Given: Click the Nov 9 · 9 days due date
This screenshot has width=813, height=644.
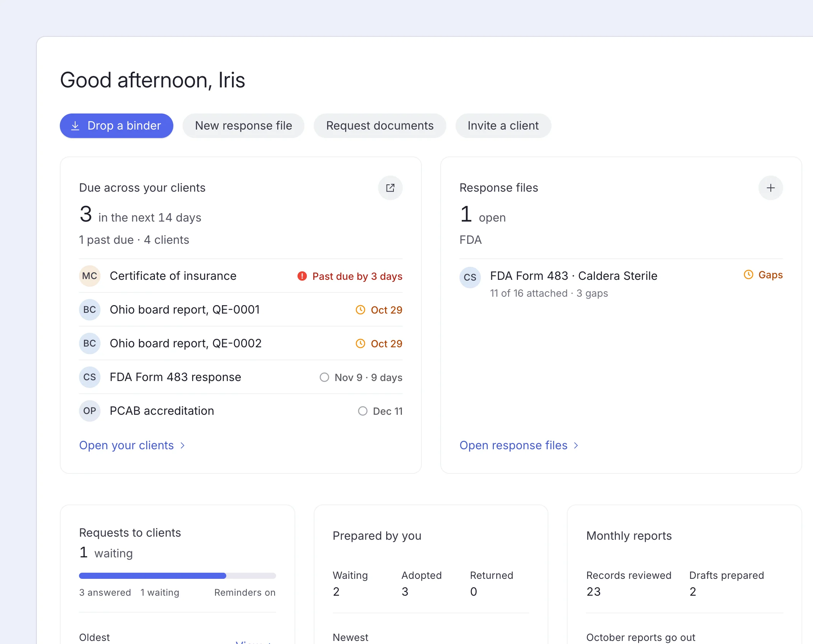Looking at the screenshot, I should tap(369, 378).
